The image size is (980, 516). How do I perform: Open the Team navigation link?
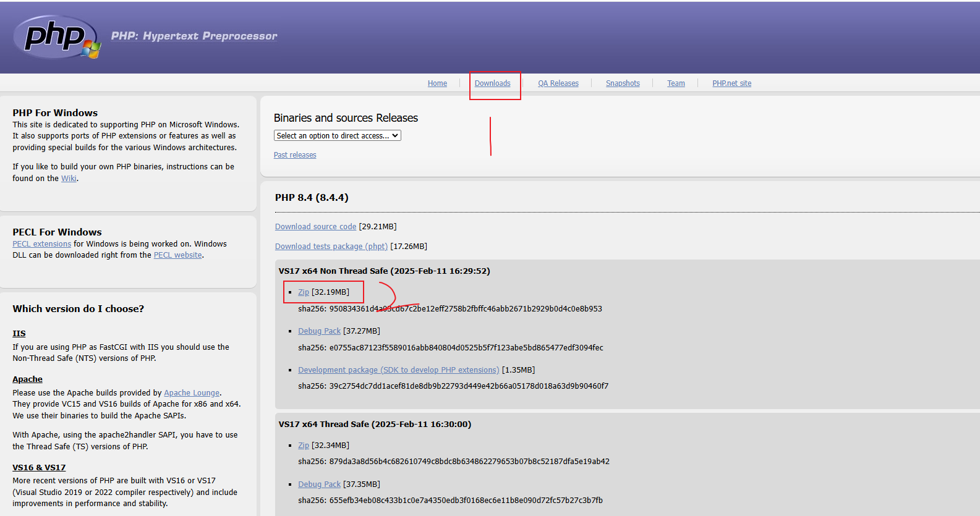[676, 83]
